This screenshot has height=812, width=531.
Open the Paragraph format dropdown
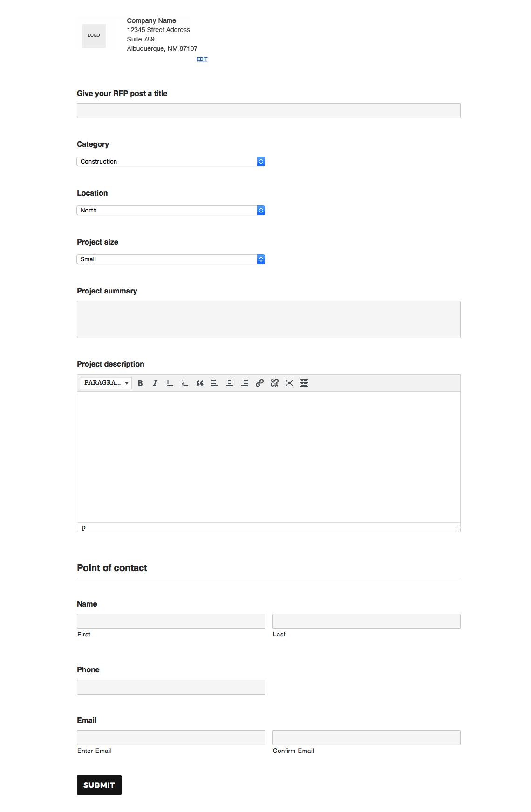pyautogui.click(x=106, y=383)
